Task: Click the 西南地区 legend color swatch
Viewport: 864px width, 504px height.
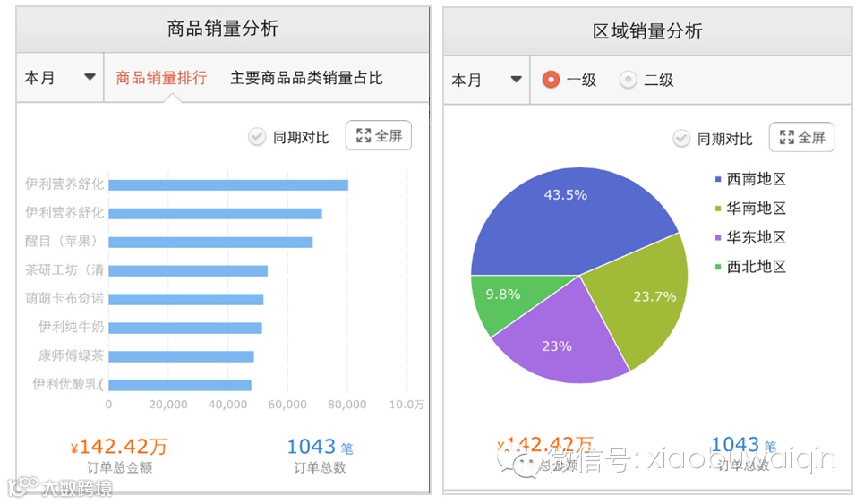Action: point(717,179)
